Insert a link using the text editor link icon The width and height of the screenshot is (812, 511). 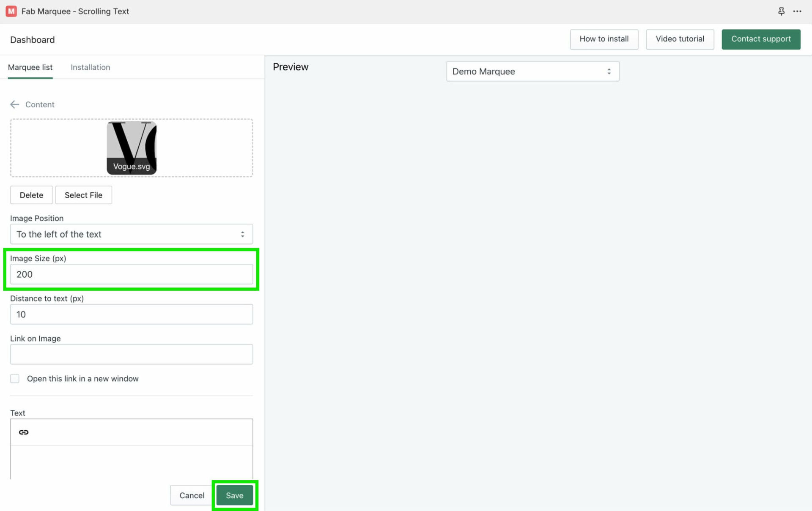[24, 432]
